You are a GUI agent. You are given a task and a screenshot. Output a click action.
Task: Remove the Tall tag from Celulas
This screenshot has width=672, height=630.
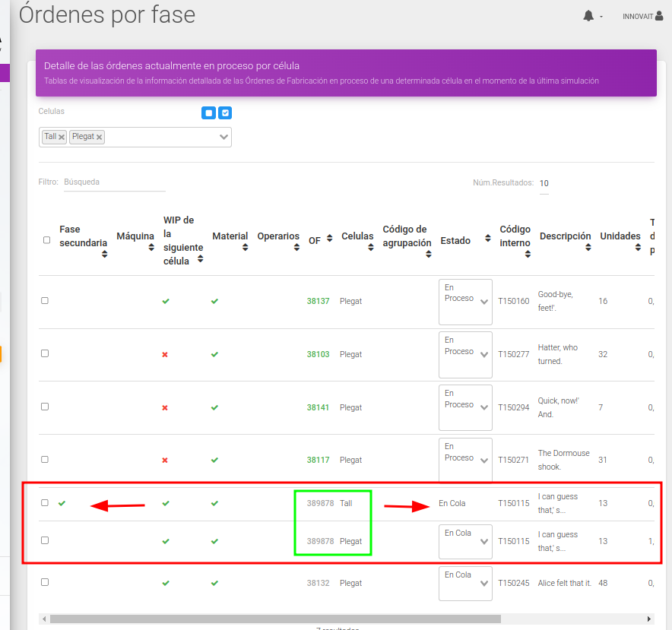point(62,137)
